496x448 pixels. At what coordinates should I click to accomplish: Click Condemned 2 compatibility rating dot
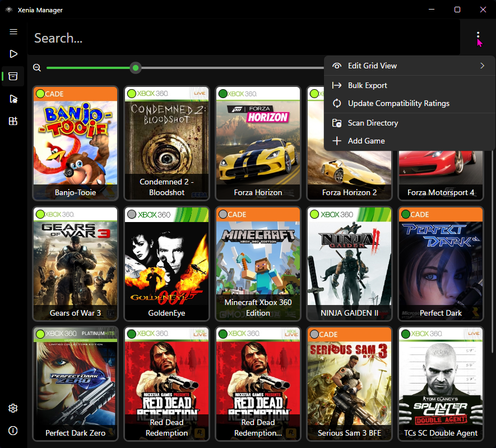(132, 94)
